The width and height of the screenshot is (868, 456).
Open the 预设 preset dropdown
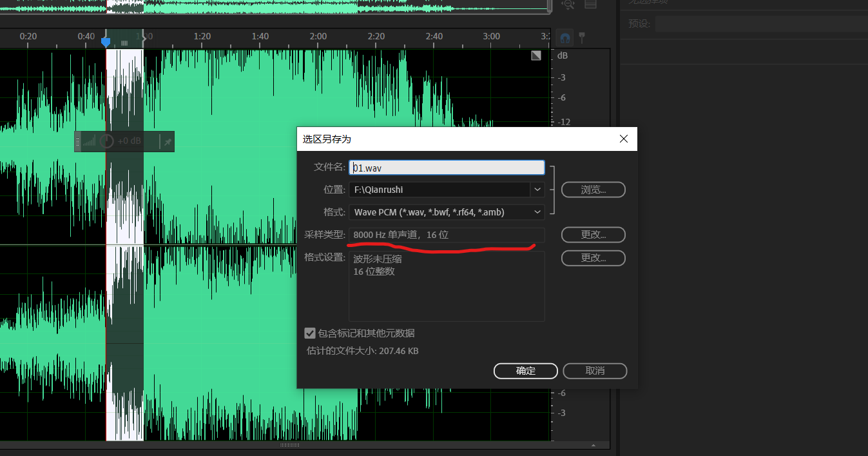pos(761,25)
